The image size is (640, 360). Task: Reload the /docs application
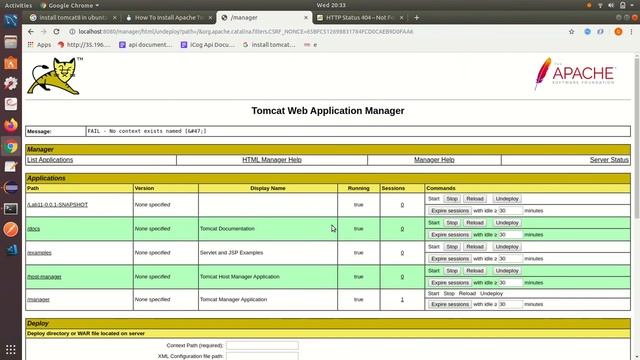tap(475, 223)
